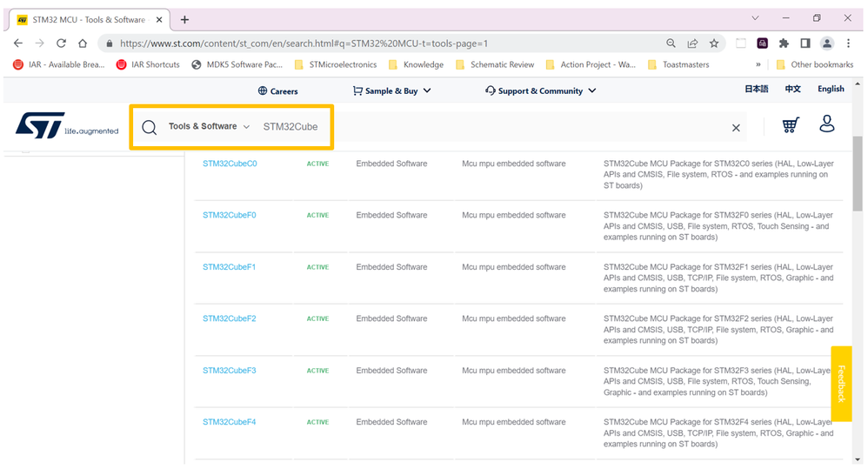The height and width of the screenshot is (469, 868).
Task: Bookmark this page with star icon
Action: 714,44
